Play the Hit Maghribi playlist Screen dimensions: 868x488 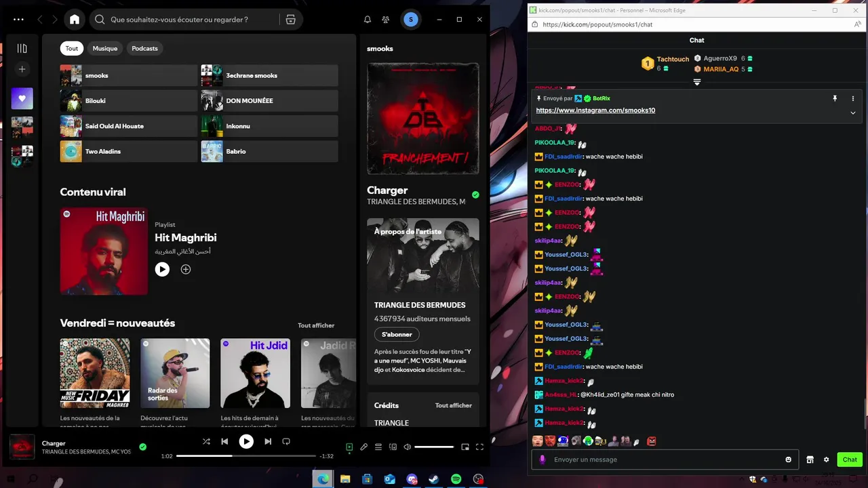coord(162,269)
